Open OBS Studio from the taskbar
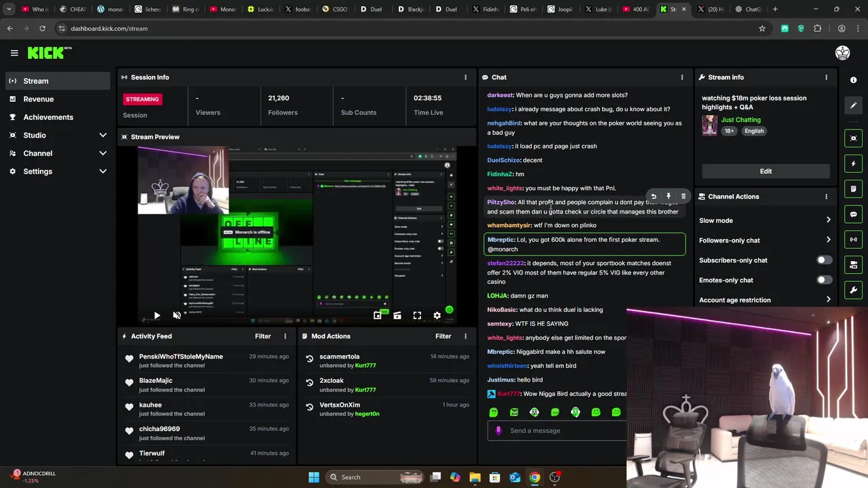The height and width of the screenshot is (488, 868). 555,477
